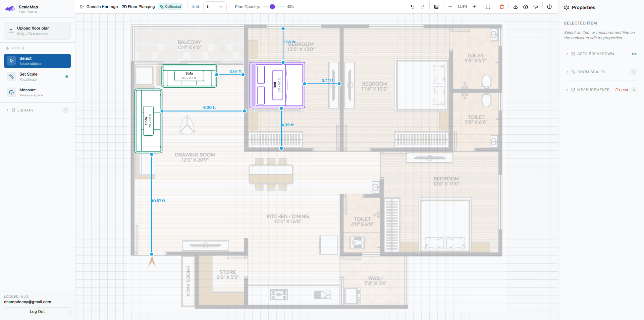Click the Calibrated status badge
Image resolution: width=644 pixels, height=320 pixels.
(170, 7)
